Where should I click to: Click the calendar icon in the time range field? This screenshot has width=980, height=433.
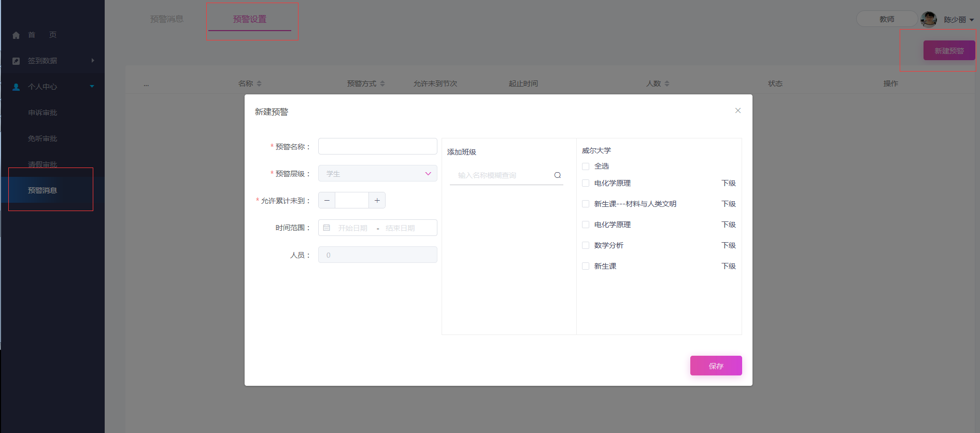click(326, 228)
